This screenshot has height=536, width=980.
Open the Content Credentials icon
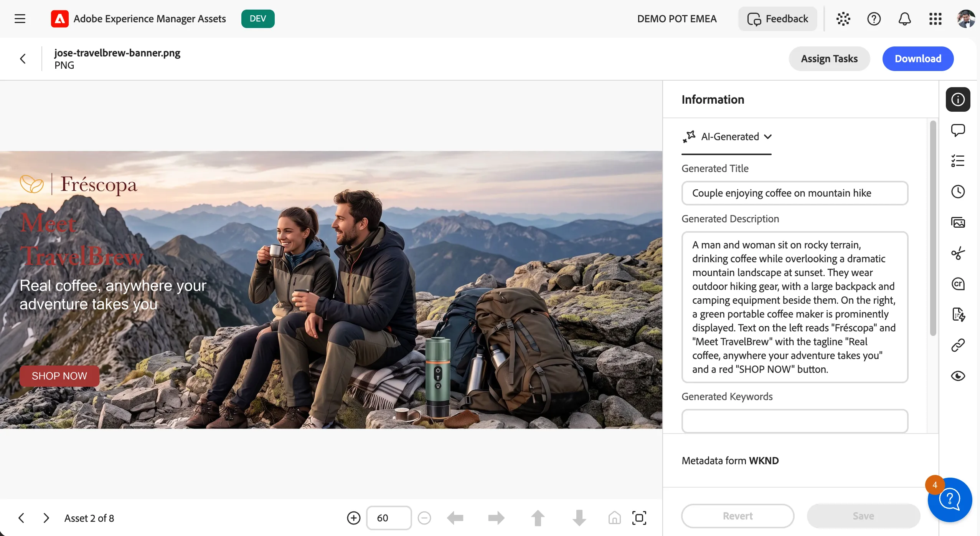958,284
